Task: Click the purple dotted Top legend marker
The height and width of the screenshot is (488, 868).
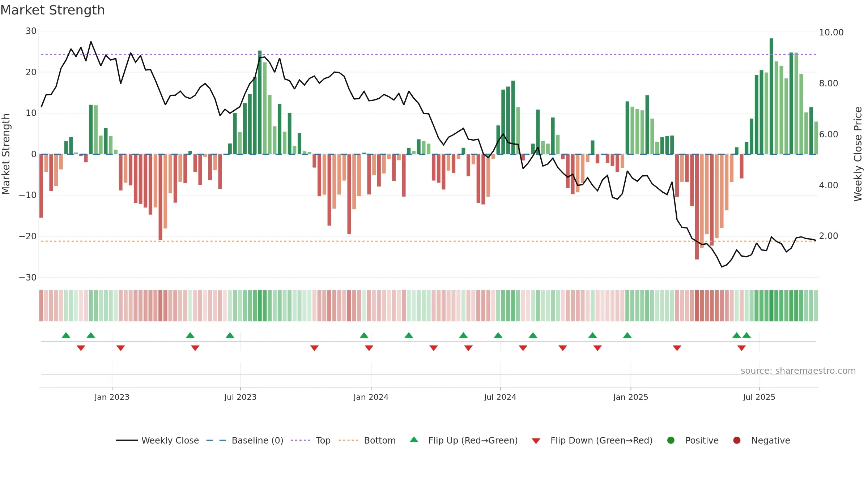Action: 300,440
